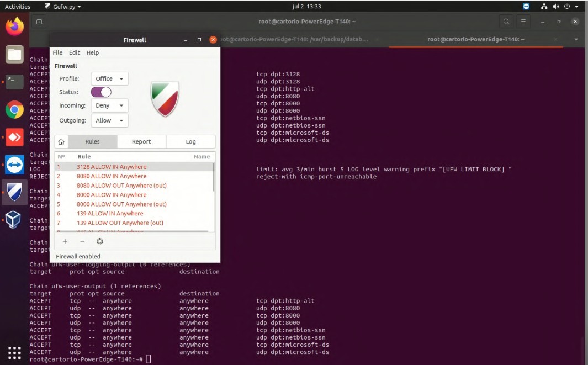Remove selected rule with minus icon
588x365 pixels.
tap(82, 241)
